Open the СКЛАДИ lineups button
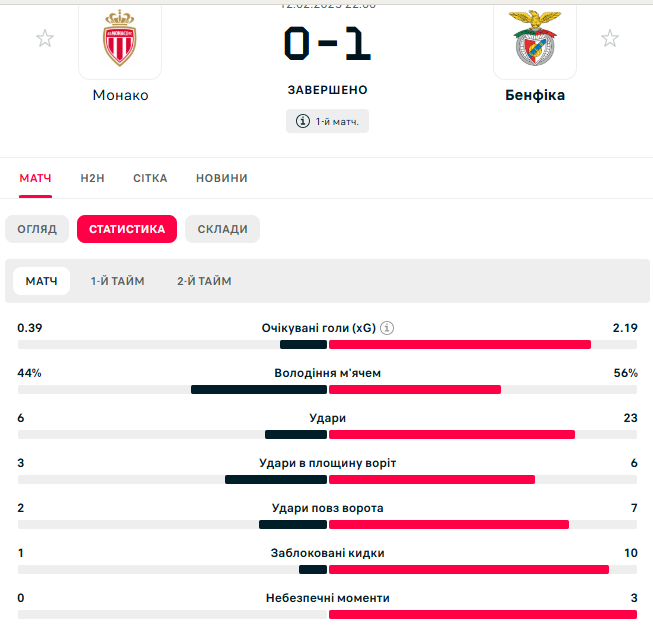The width and height of the screenshot is (653, 632). coord(222,229)
